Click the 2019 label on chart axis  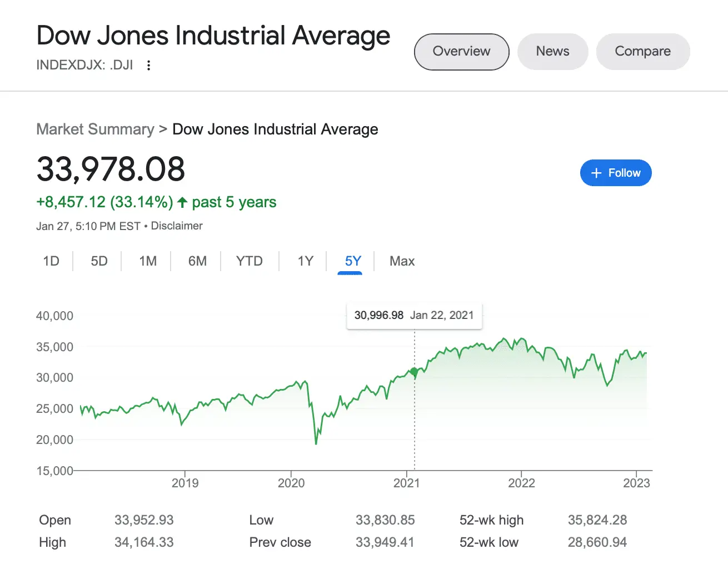(x=185, y=483)
